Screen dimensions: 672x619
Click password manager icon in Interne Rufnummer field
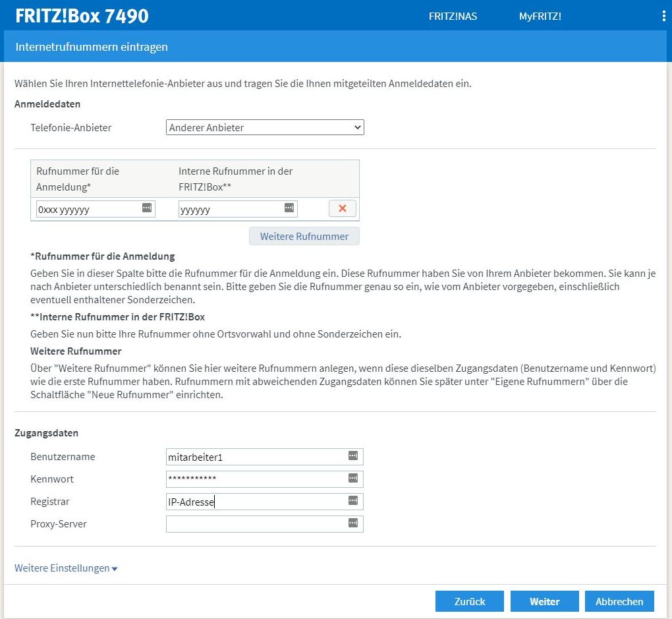[x=289, y=208]
